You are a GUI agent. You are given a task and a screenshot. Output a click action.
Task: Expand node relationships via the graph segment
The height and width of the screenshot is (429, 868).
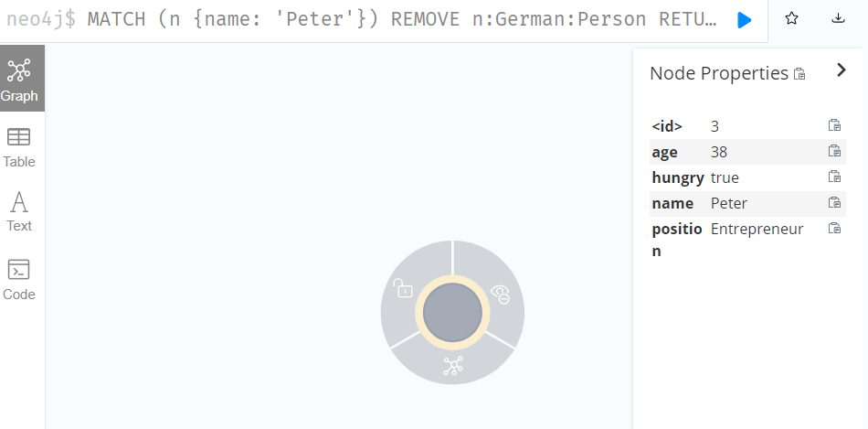453,366
